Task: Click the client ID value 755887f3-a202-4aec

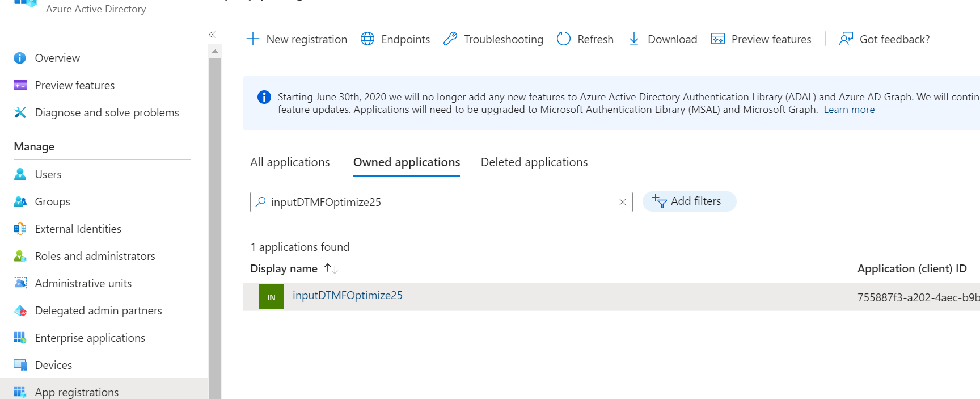Action: click(919, 297)
